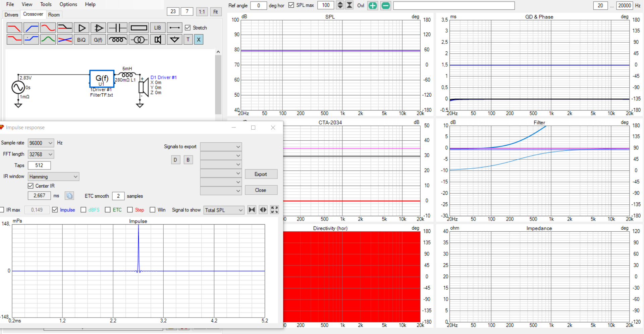Enable the IR max checkbox
Image resolution: width=644 pixels, height=334 pixels.
pos(2,210)
